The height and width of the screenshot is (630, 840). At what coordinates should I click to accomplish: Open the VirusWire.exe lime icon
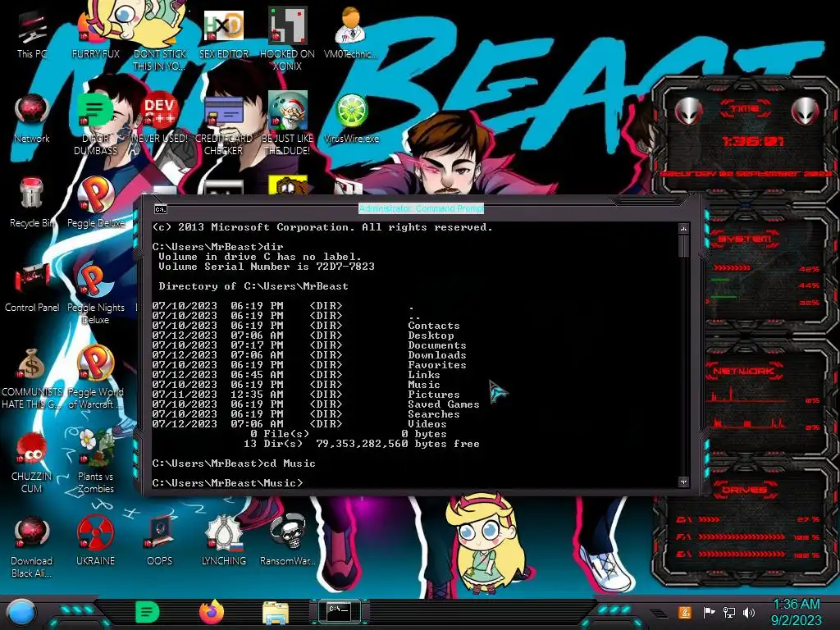click(351, 119)
